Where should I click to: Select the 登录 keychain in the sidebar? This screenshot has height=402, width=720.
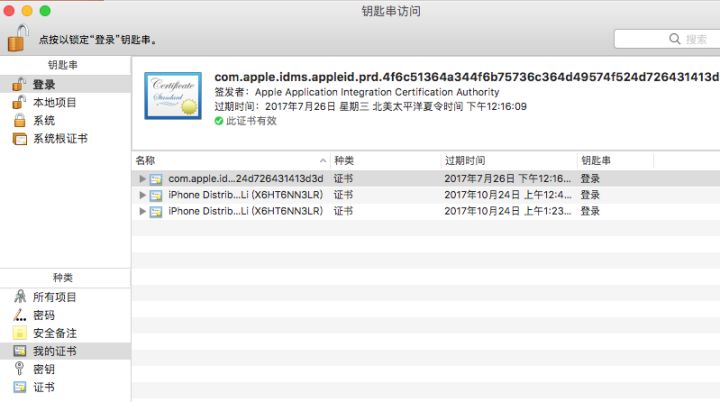pyautogui.click(x=43, y=85)
